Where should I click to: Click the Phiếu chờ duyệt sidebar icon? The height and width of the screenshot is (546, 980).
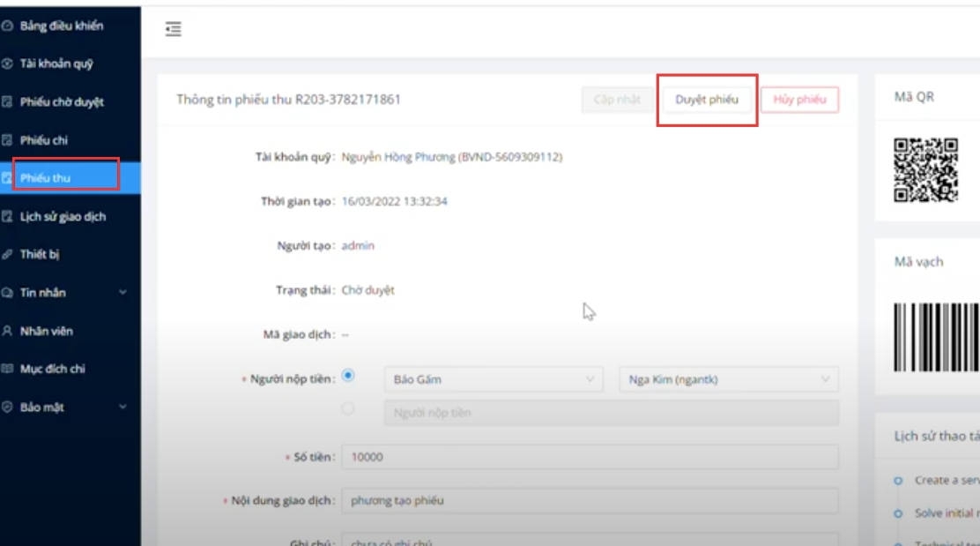[x=8, y=102]
